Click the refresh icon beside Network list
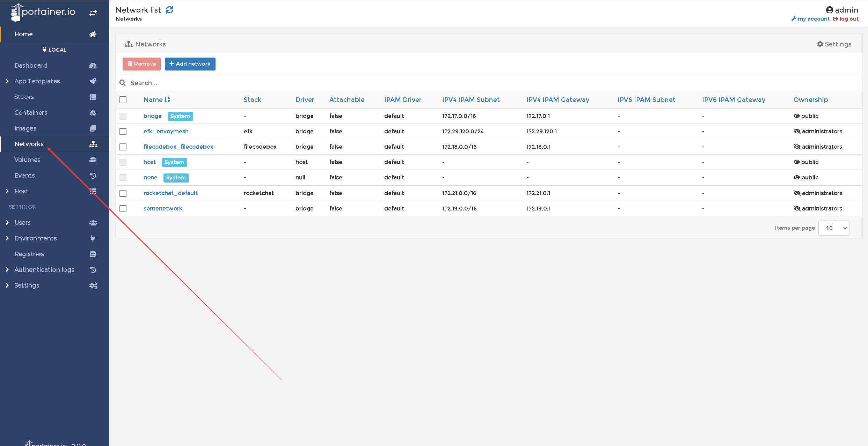This screenshot has width=868, height=446. tap(169, 10)
